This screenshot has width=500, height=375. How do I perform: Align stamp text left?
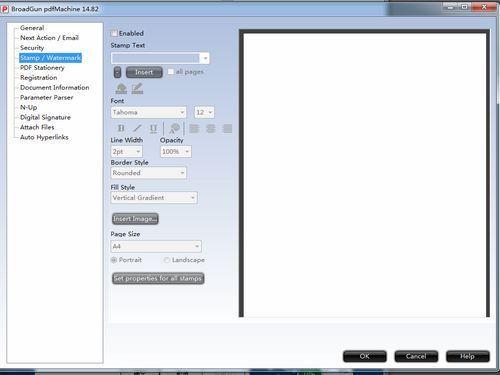(x=194, y=128)
